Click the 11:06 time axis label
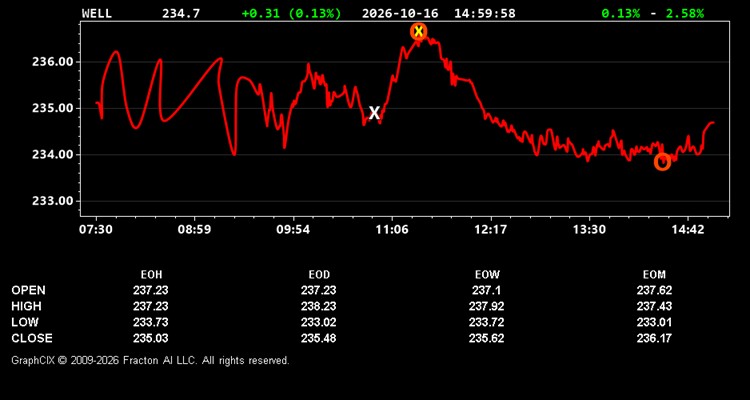 click(x=392, y=229)
